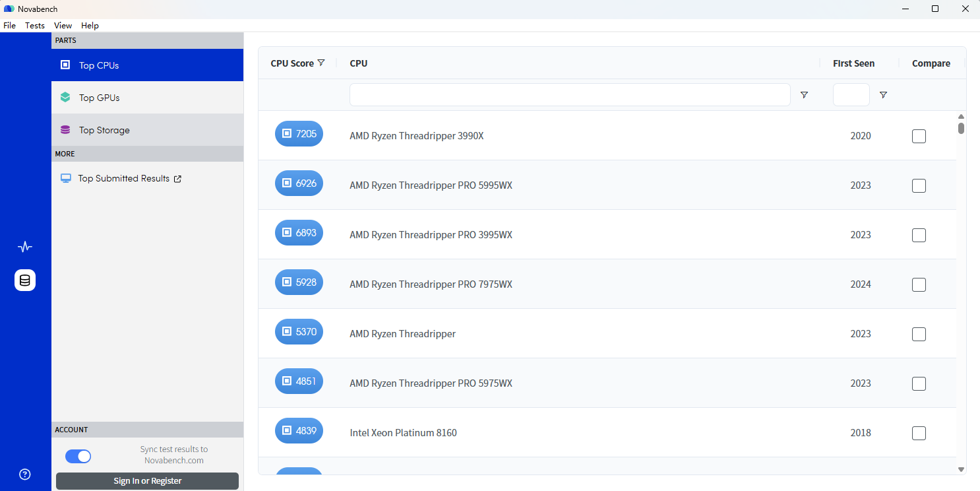Click the table scrollbar down arrow

(961, 469)
